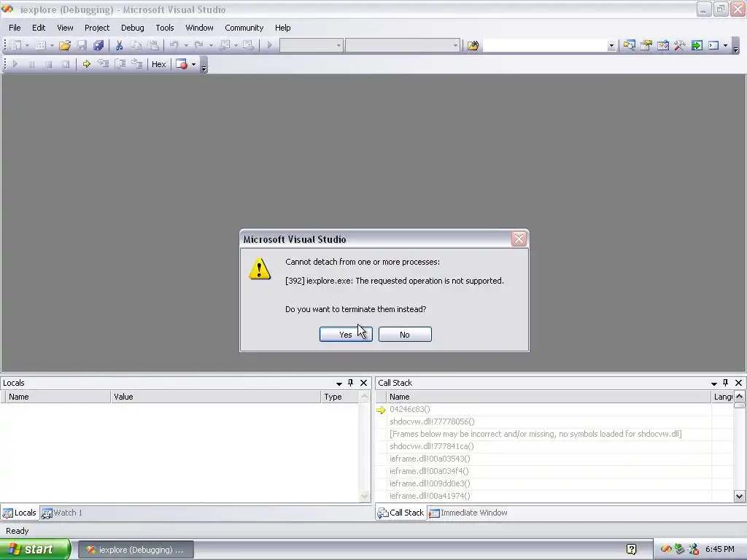Click the Call Stack scrollbar down arrow

coord(739,496)
